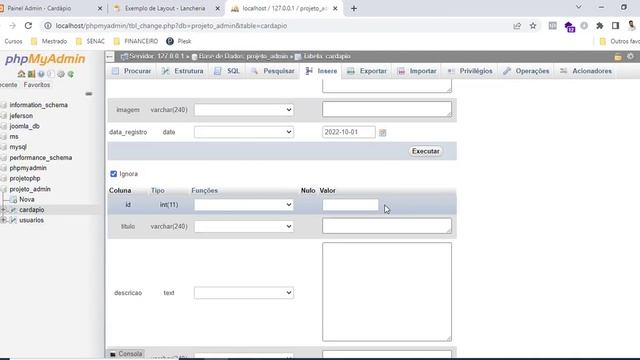Open a new browser tab

coord(354,9)
